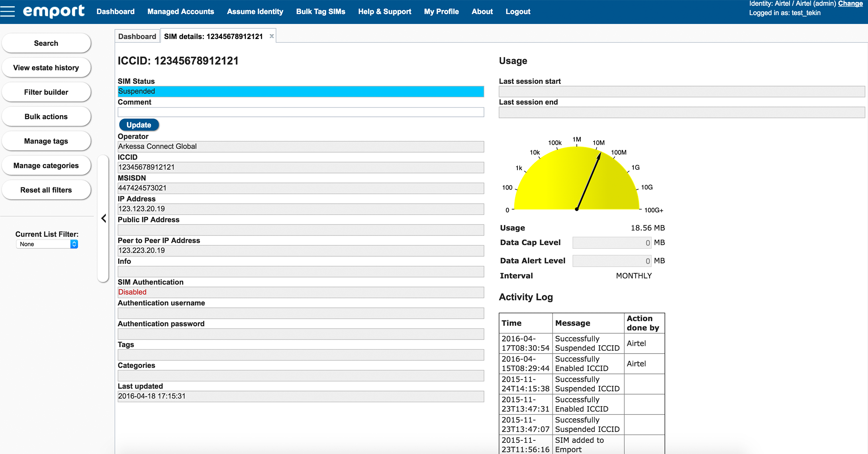Open the Managed Accounts menu

[180, 12]
